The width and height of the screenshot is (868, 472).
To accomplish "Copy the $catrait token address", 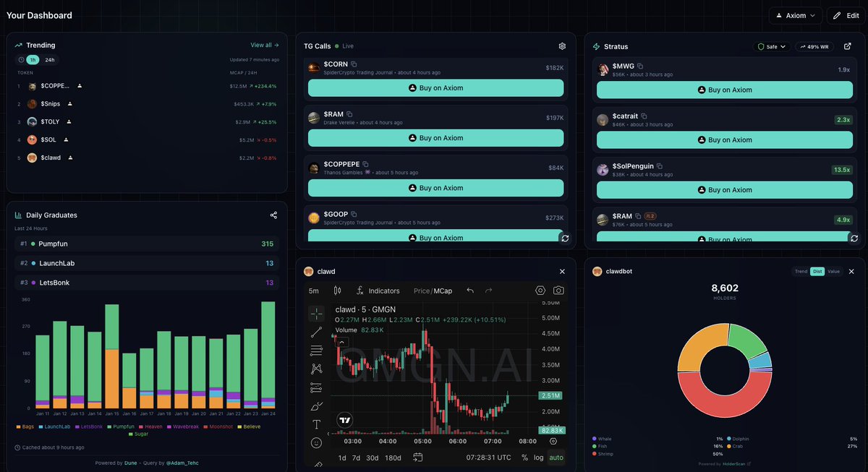I will [x=644, y=116].
